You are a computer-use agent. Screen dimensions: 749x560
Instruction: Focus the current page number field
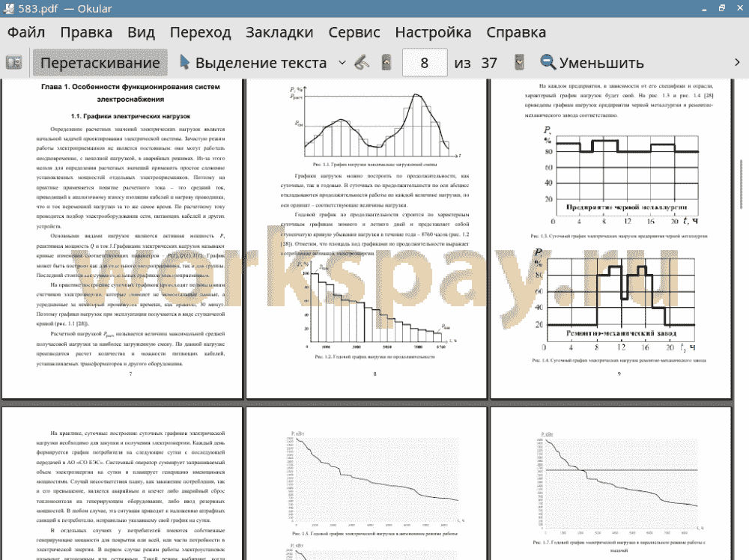pyautogui.click(x=425, y=63)
